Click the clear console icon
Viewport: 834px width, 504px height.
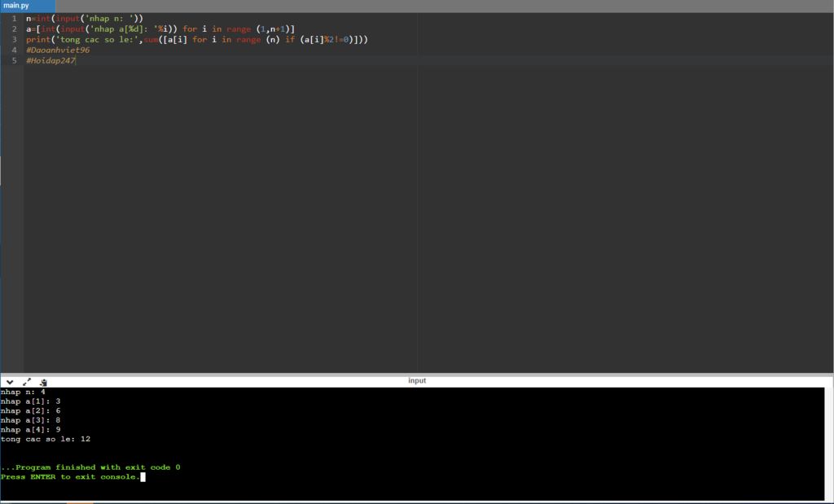[x=43, y=382]
